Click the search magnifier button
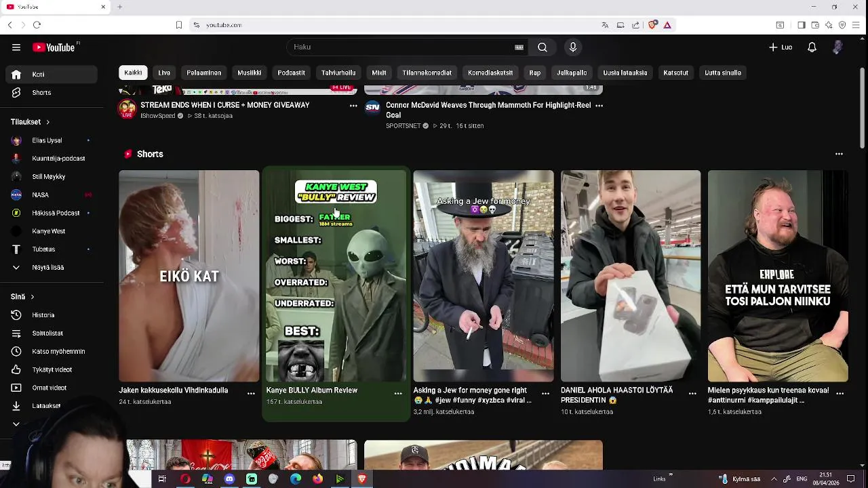Viewport: 868px width, 488px height. [542, 47]
